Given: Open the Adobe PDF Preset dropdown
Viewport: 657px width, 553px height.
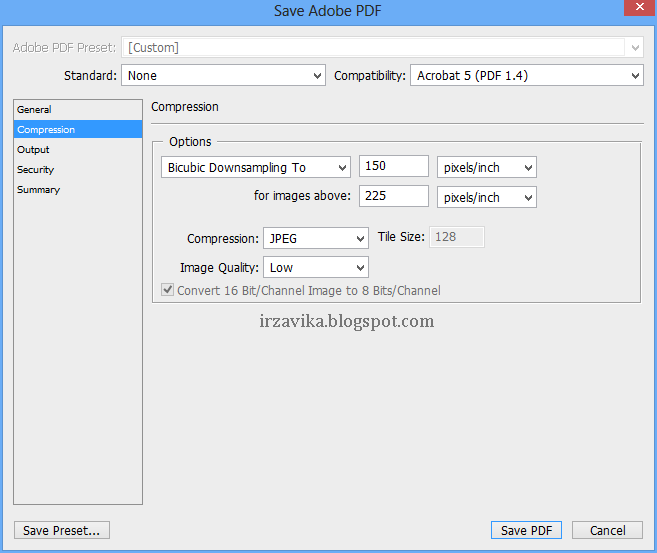Looking at the screenshot, I should click(383, 48).
